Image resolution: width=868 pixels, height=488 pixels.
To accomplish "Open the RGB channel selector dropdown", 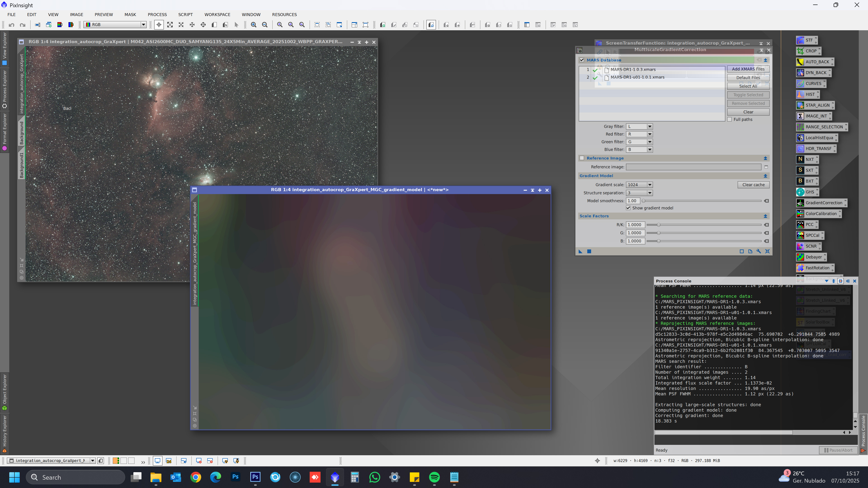I will 143,25.
